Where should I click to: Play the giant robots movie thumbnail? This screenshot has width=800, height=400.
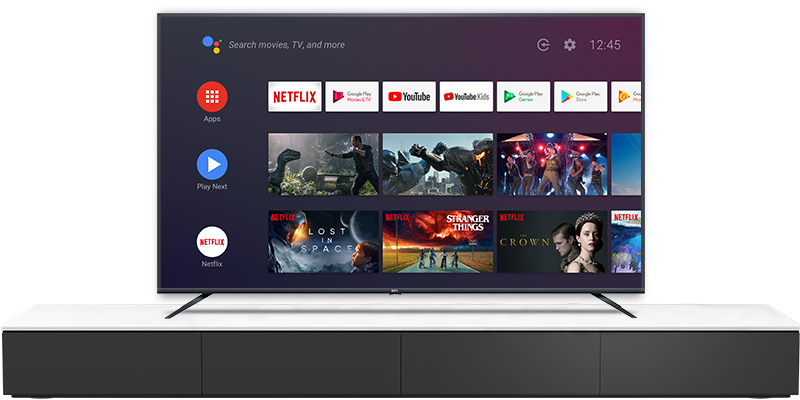438,164
